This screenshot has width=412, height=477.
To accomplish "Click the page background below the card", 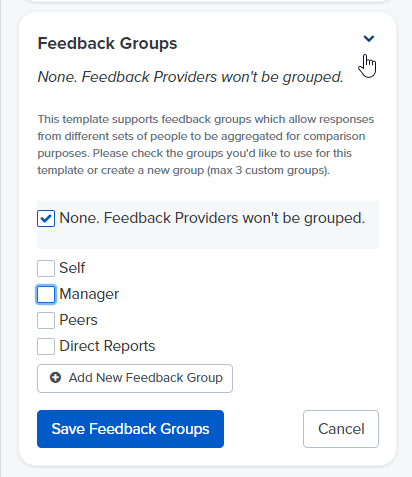I will point(206,472).
